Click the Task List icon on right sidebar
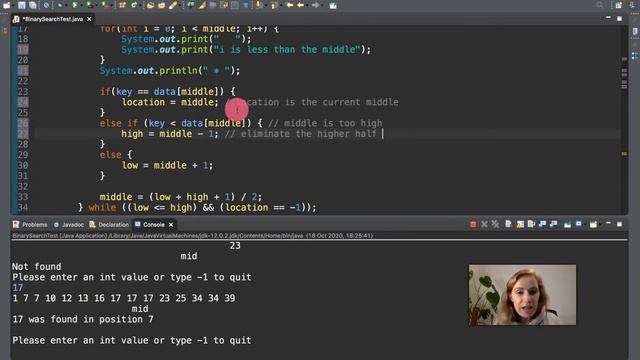The image size is (640, 360). 635,31
